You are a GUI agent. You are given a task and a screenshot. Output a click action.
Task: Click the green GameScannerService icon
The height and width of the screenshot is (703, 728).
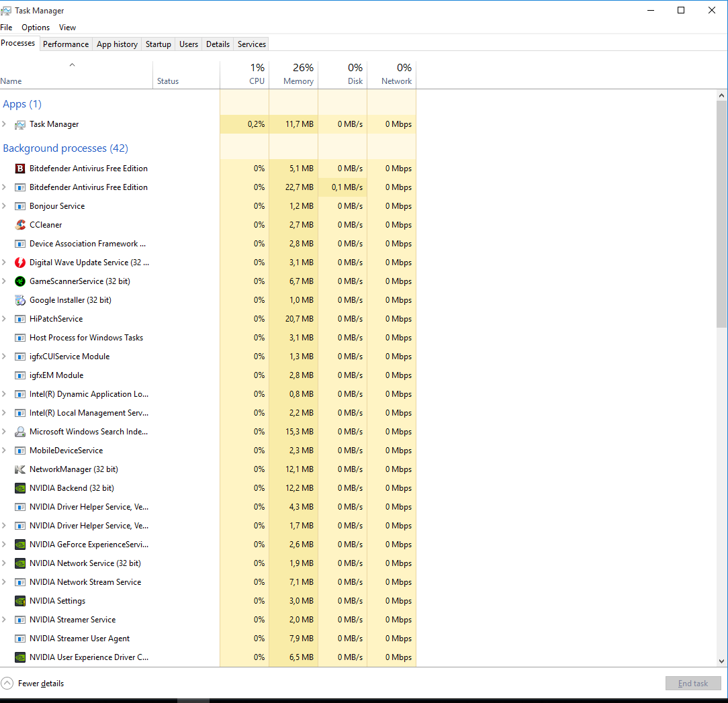[20, 281]
